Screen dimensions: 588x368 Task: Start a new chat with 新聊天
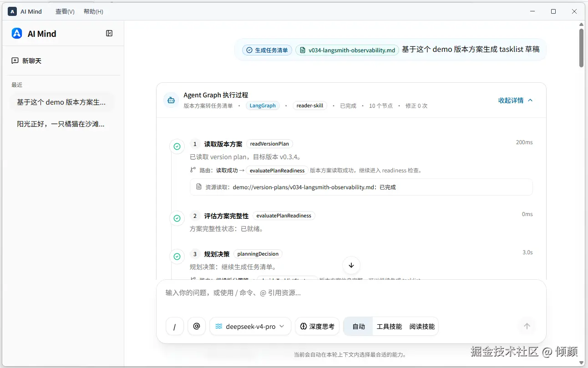coord(26,60)
